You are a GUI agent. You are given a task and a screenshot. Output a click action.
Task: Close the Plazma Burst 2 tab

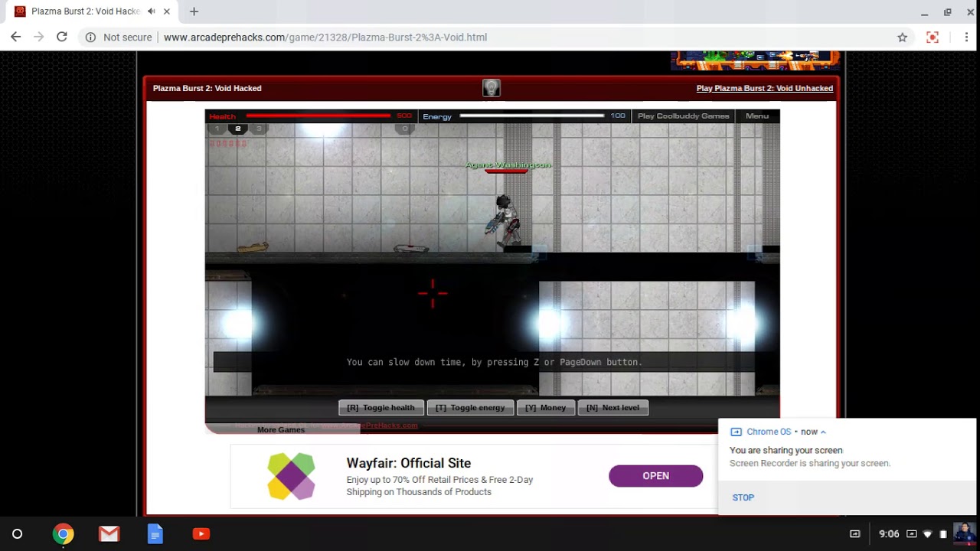pos(167,11)
